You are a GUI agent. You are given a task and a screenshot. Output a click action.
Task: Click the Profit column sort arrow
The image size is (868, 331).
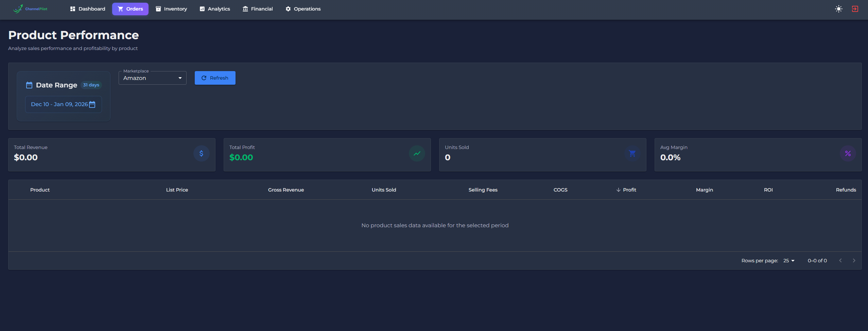click(618, 190)
